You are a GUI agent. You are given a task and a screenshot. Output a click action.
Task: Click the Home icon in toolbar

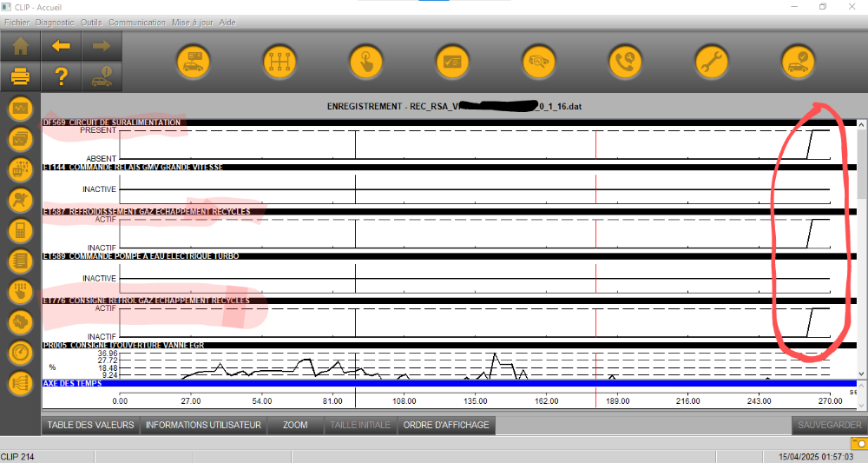click(x=21, y=46)
